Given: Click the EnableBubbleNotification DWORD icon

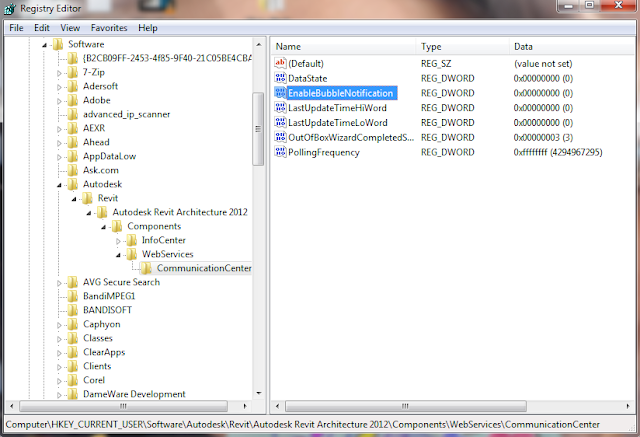Looking at the screenshot, I should [280, 93].
